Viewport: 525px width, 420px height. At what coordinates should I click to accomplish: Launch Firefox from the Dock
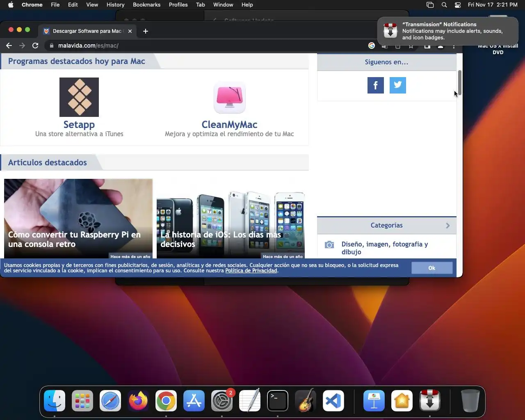[x=138, y=401]
